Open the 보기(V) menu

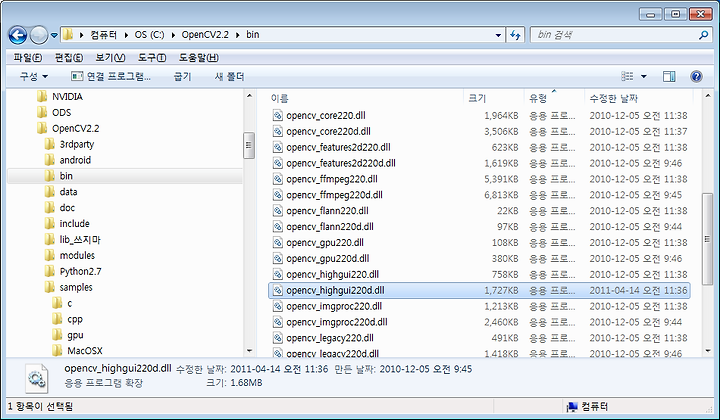(110, 58)
